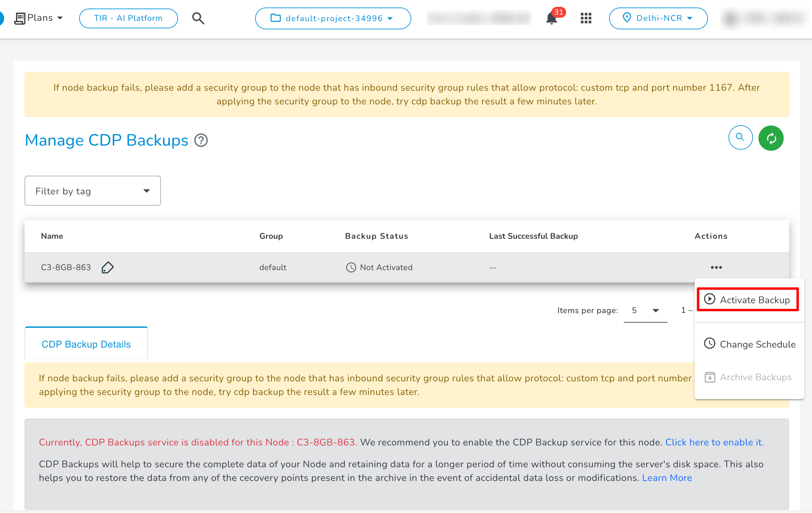Click the green refresh button
The height and width of the screenshot is (513, 812).
771,138
